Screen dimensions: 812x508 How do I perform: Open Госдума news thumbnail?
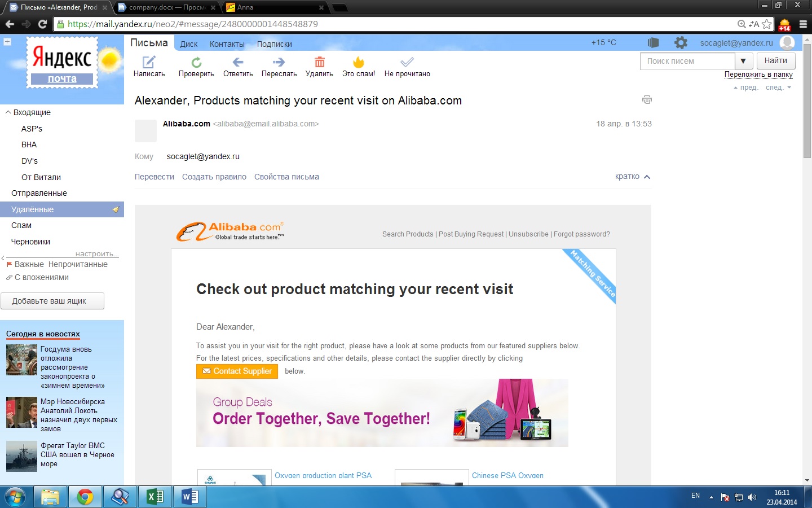coord(21,360)
